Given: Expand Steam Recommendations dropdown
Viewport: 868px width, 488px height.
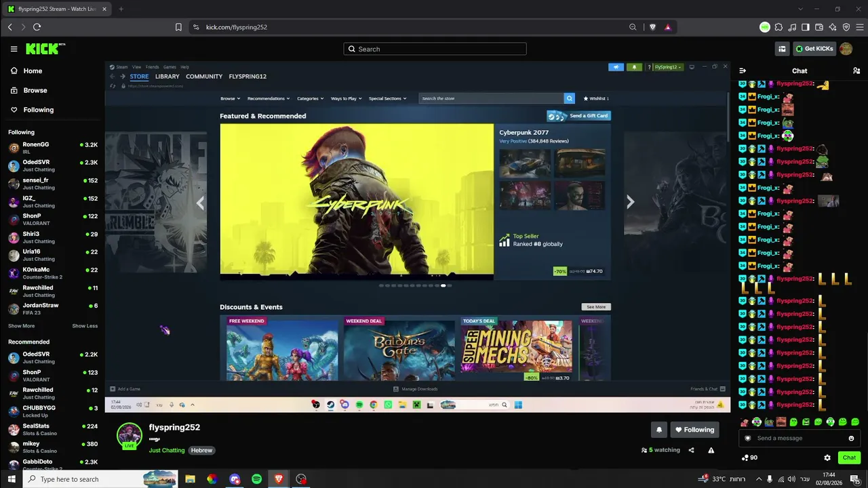Looking at the screenshot, I should 269,98.
